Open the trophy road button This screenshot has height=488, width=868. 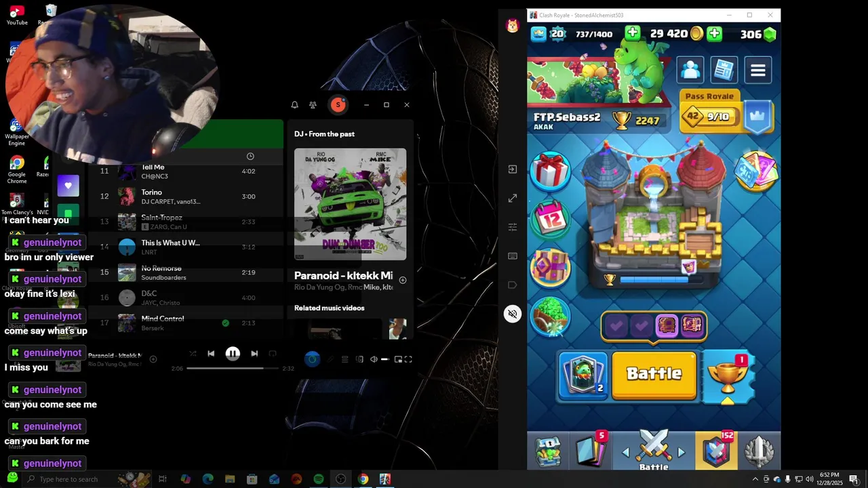[x=728, y=378]
